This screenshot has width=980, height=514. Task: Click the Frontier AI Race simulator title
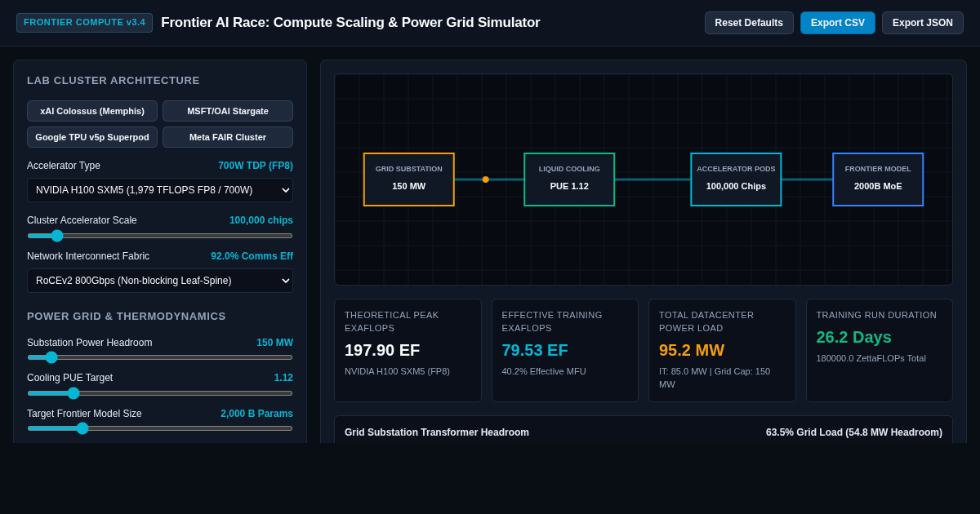point(350,23)
